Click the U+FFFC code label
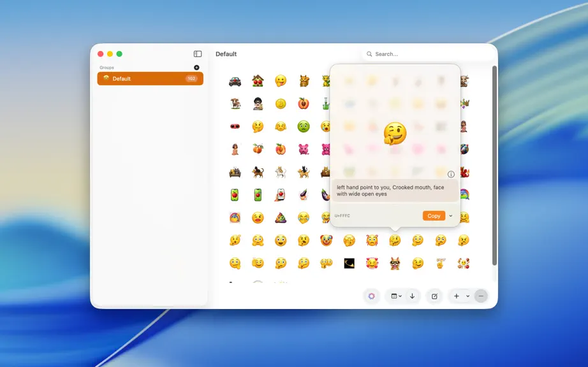588x367 pixels. point(342,216)
